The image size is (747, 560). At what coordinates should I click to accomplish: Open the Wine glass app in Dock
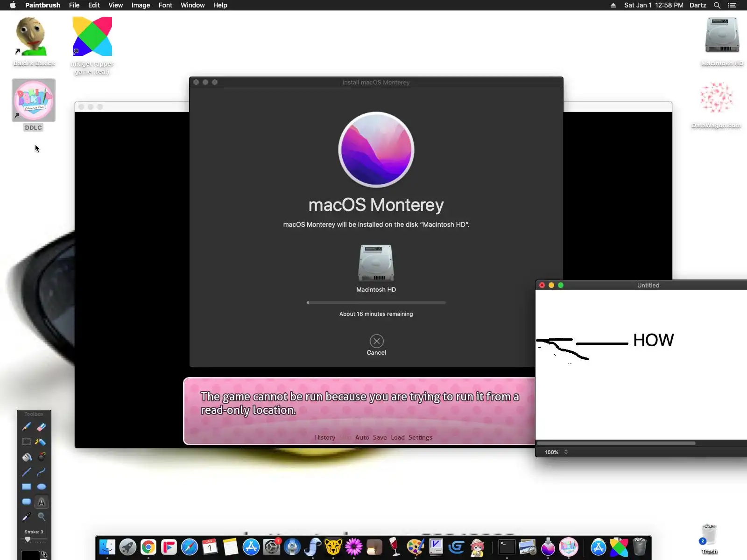point(395,547)
